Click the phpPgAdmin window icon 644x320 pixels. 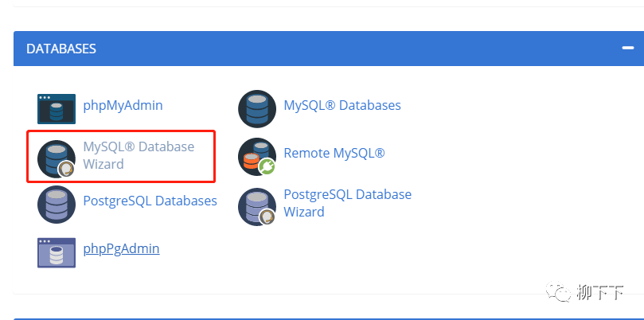point(56,252)
